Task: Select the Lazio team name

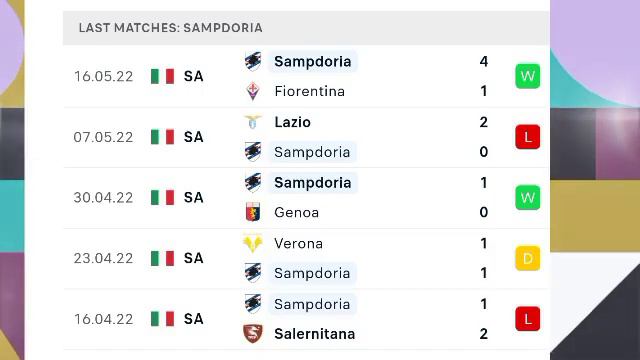Action: 292,122
